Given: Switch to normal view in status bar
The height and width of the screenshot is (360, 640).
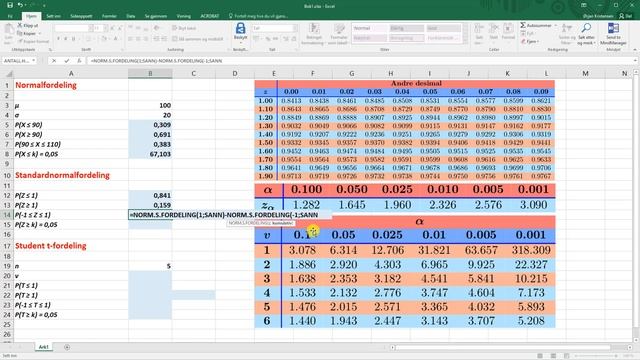Looking at the screenshot, I should [x=540, y=356].
